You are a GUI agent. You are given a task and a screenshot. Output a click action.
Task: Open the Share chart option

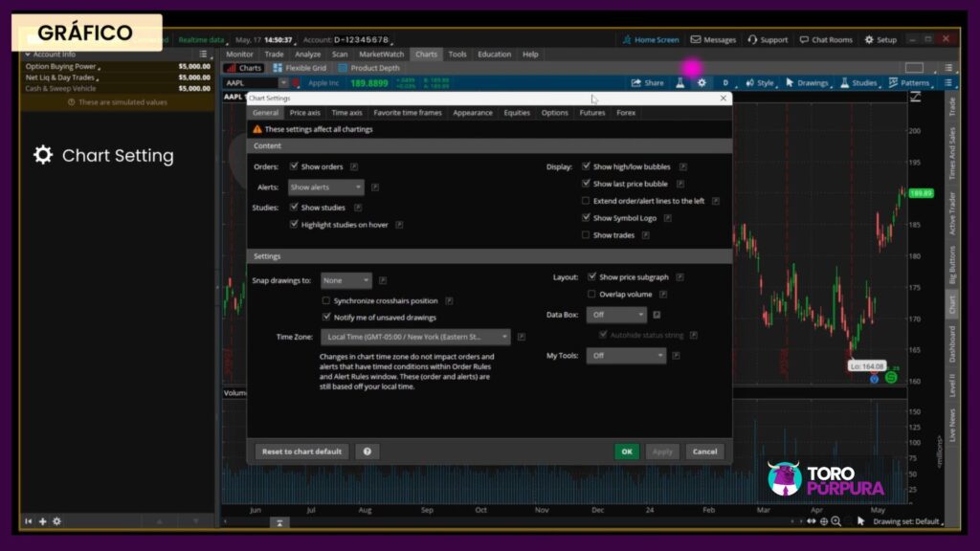tap(648, 82)
